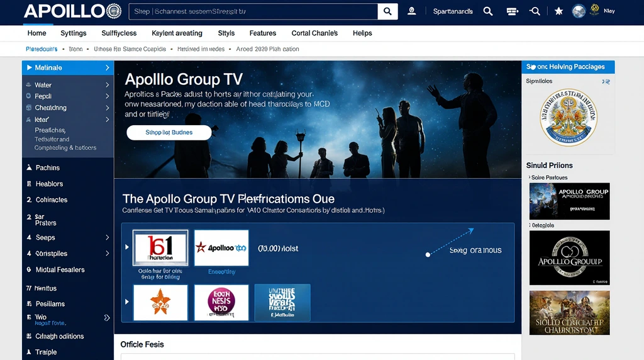Image resolution: width=644 pixels, height=360 pixels.
Task: Click the Water sidebar icon
Action: pyautogui.click(x=28, y=85)
